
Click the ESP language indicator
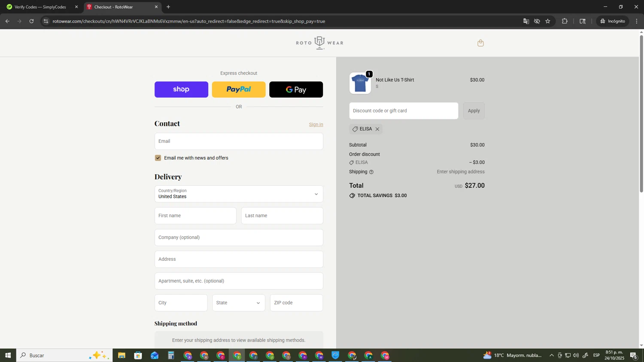596,356
